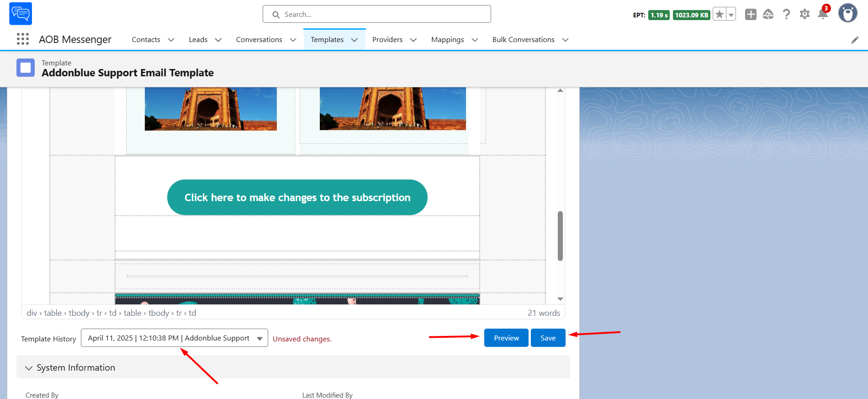Open the Help question mark icon

point(786,14)
